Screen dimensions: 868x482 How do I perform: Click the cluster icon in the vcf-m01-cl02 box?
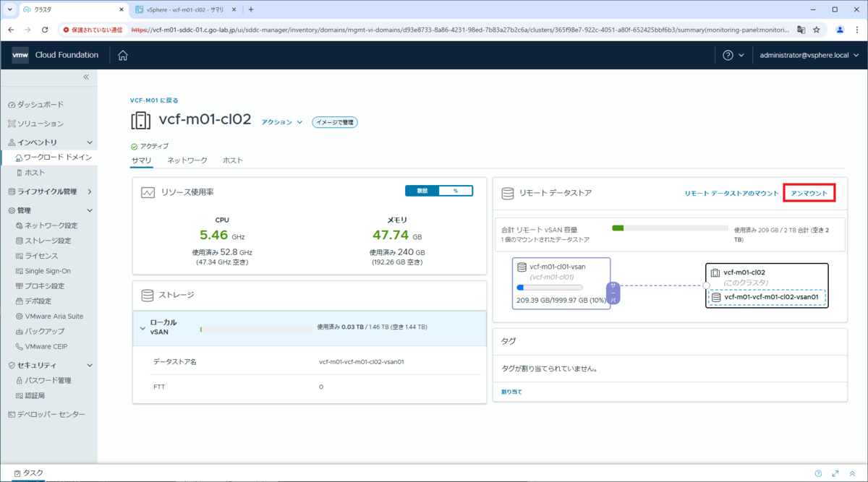pos(715,272)
